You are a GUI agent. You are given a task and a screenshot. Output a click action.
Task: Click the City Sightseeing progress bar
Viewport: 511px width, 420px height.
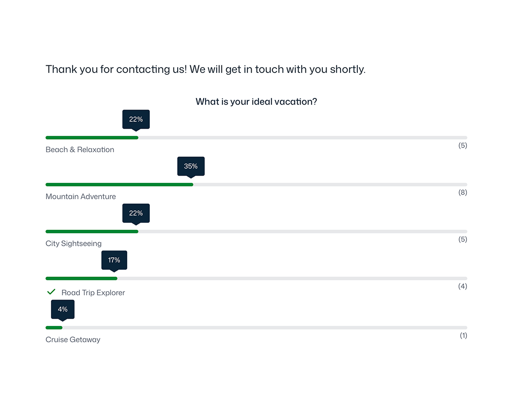[256, 231]
